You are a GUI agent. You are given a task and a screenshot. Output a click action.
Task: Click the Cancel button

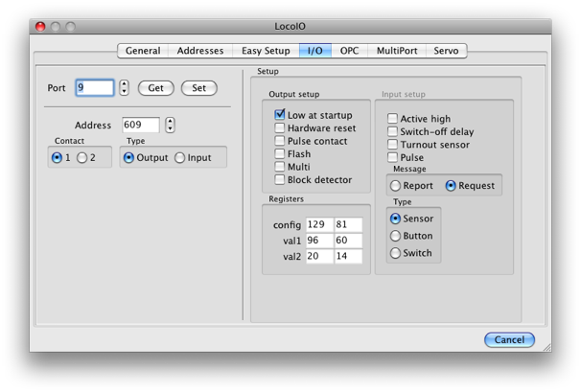pos(509,339)
